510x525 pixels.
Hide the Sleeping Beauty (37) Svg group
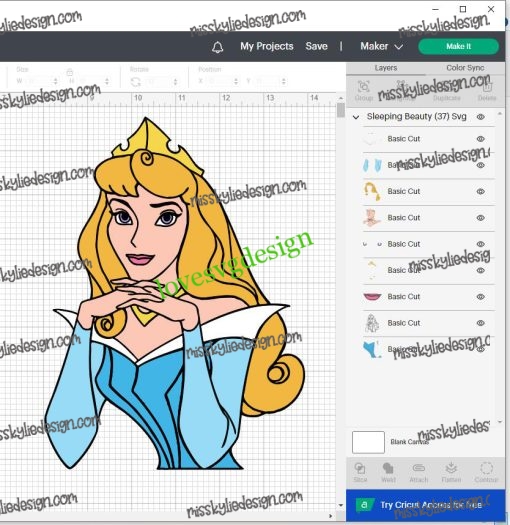click(x=481, y=117)
